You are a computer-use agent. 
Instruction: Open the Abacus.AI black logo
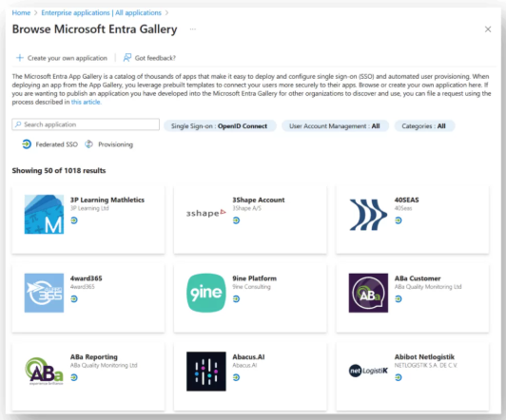point(205,372)
